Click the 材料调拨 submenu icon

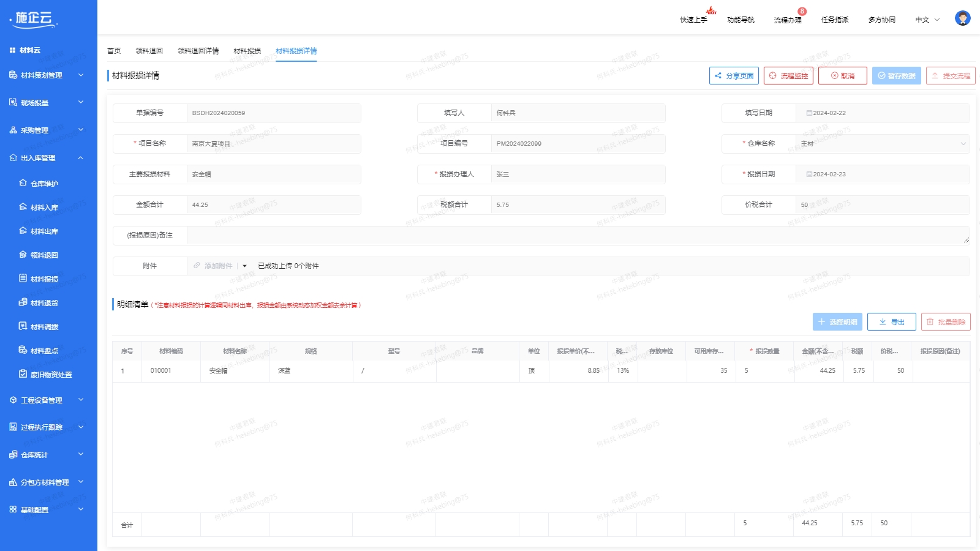click(x=23, y=326)
